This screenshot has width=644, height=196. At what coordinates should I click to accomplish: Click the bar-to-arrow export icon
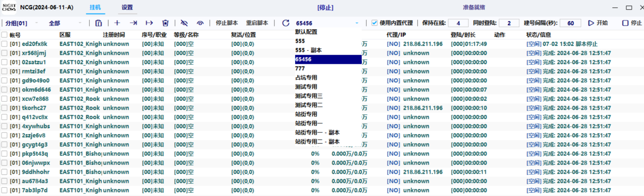[149, 23]
